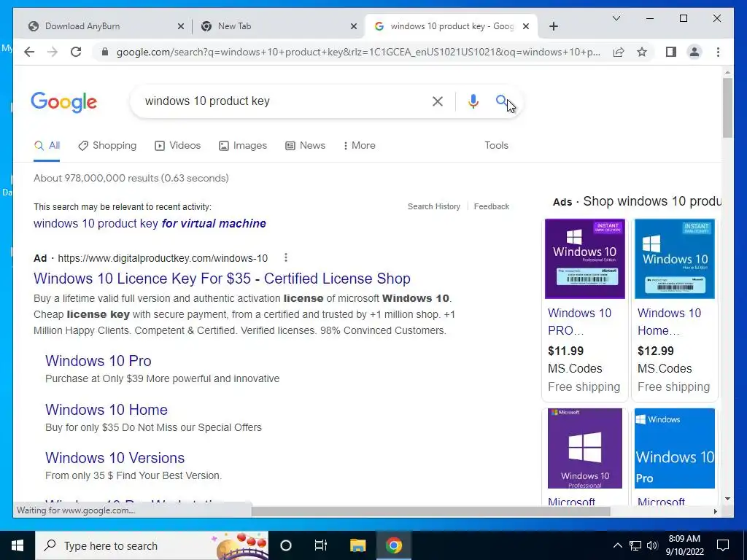Click the About 978,000,000 results text
This screenshot has height=560, width=747.
pos(131,178)
